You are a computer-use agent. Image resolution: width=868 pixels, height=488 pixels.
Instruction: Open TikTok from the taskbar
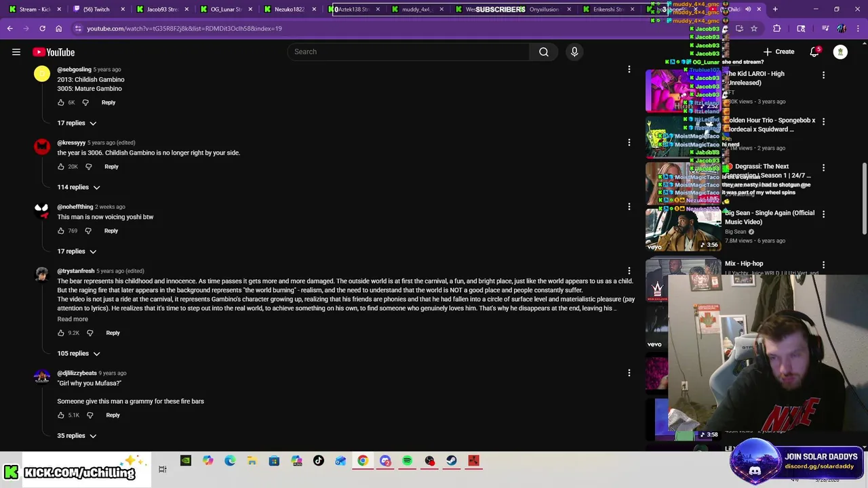coord(318,461)
